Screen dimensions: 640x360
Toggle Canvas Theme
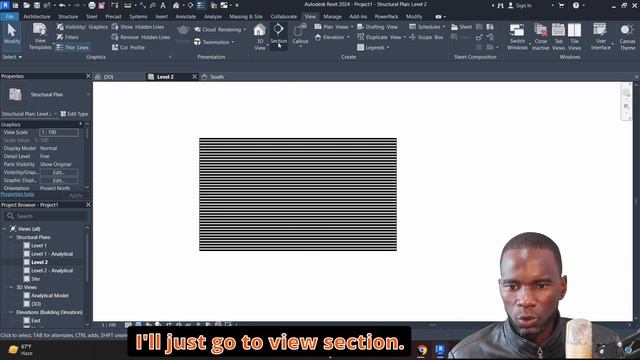[x=627, y=37]
